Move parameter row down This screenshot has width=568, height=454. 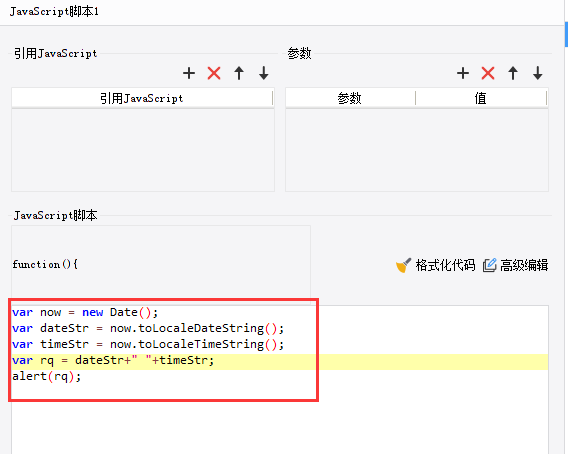point(538,73)
